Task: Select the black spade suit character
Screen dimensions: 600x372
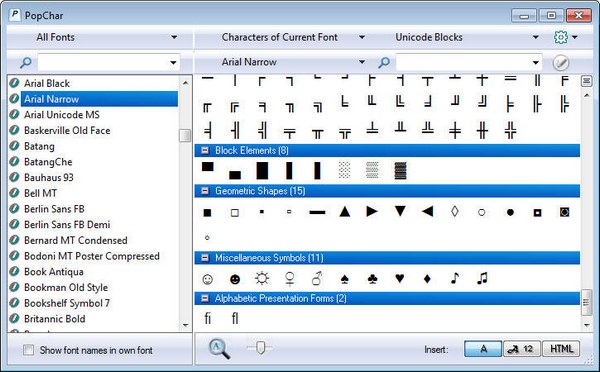Action: (345, 279)
